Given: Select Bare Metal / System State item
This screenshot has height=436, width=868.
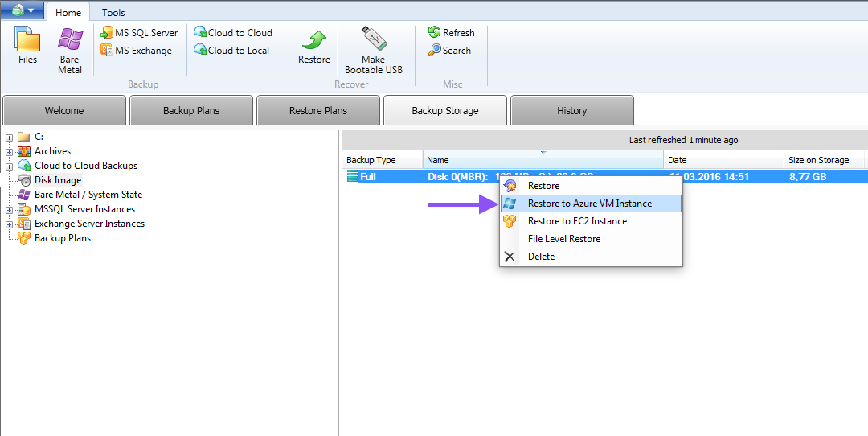Looking at the screenshot, I should [x=88, y=195].
